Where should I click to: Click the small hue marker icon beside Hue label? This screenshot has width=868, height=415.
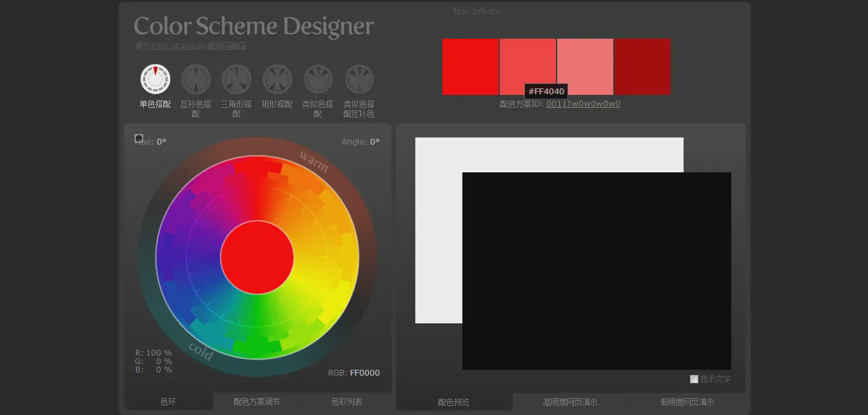[139, 138]
